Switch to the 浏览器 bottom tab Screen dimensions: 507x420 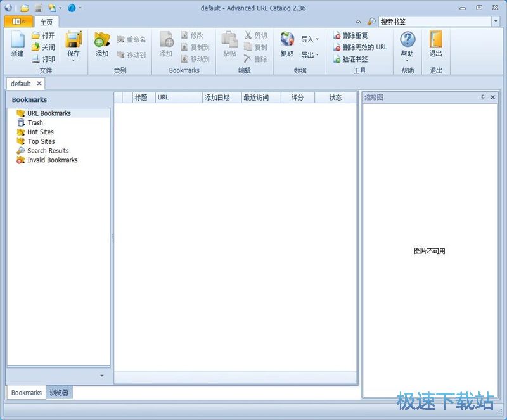[x=59, y=393]
